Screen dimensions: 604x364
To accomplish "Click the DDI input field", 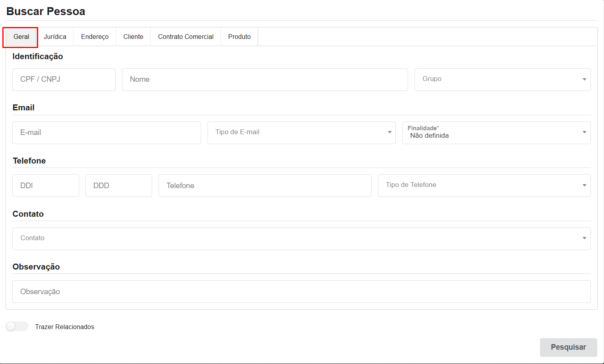I will (46, 185).
